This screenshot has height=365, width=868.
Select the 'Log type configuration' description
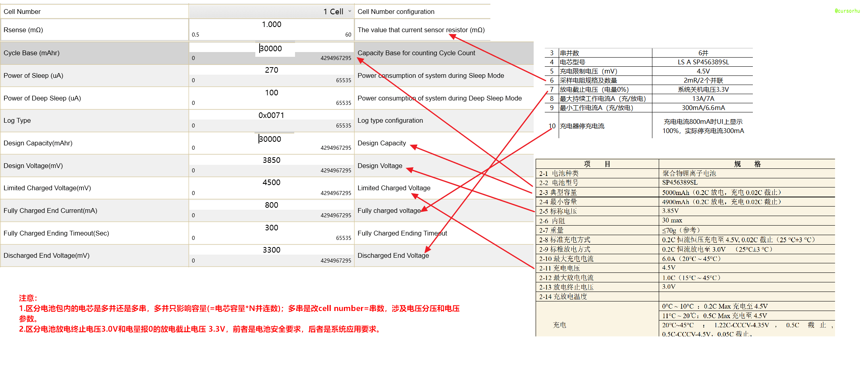click(390, 121)
